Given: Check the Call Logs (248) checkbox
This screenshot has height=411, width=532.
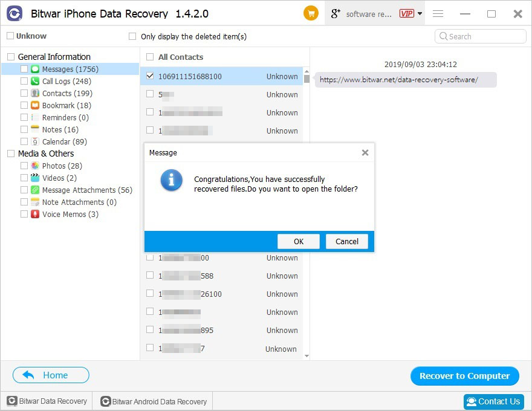Looking at the screenshot, I should click(x=24, y=81).
